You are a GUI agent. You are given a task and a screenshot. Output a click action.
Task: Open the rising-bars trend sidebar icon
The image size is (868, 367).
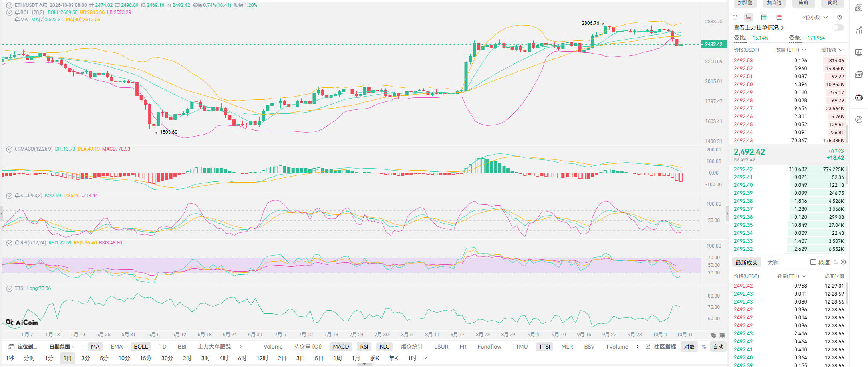coord(859,30)
